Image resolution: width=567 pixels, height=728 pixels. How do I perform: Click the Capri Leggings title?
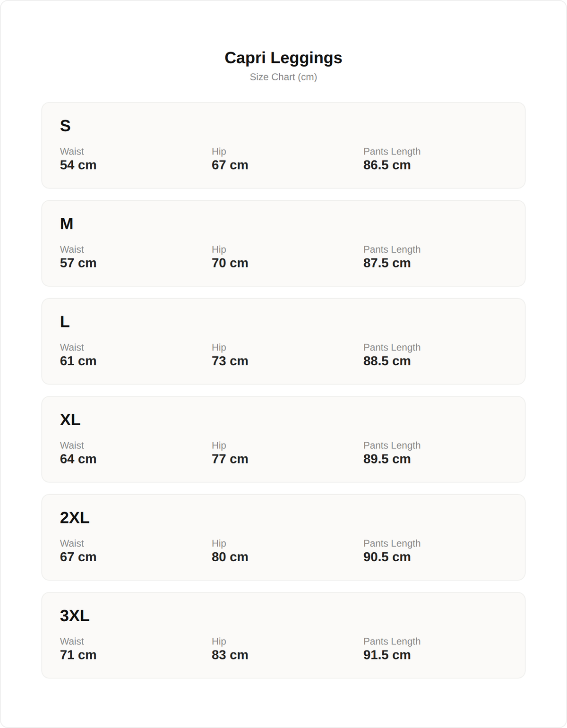pyautogui.click(x=283, y=58)
